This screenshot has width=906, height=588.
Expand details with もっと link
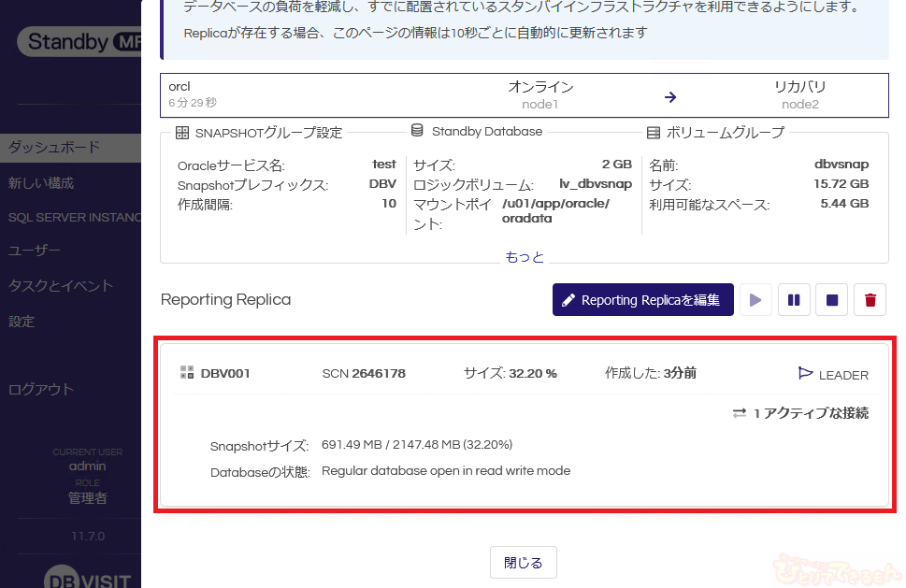[525, 257]
